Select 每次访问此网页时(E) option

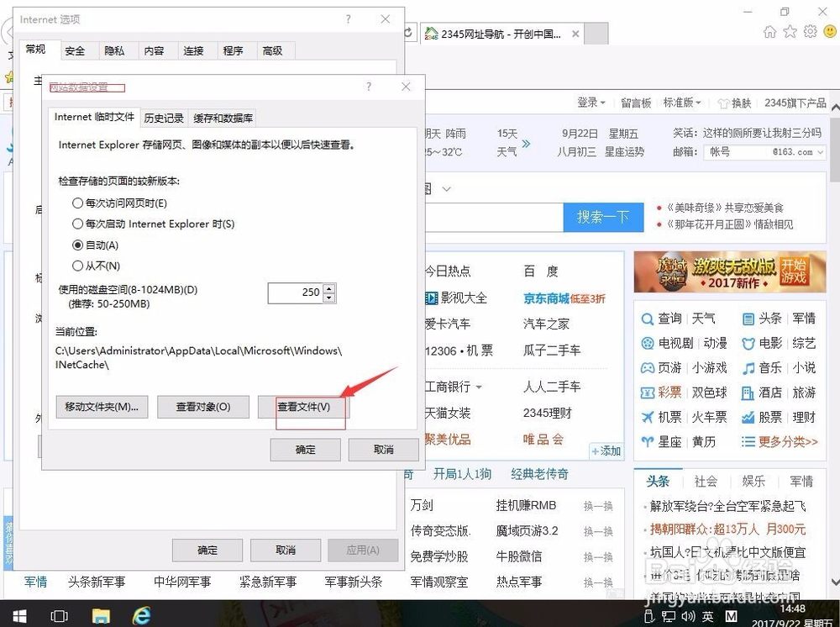[x=76, y=201]
